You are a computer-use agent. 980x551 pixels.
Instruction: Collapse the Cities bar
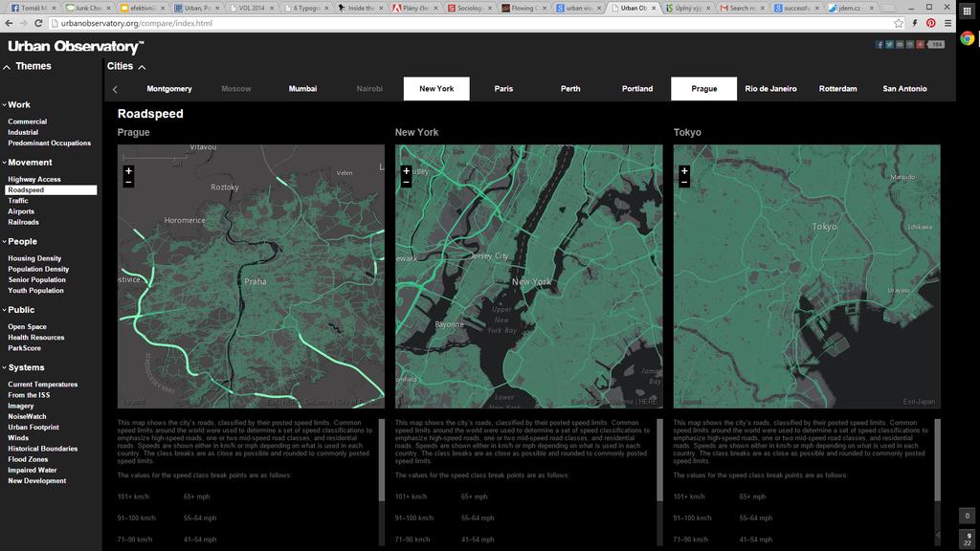[142, 67]
